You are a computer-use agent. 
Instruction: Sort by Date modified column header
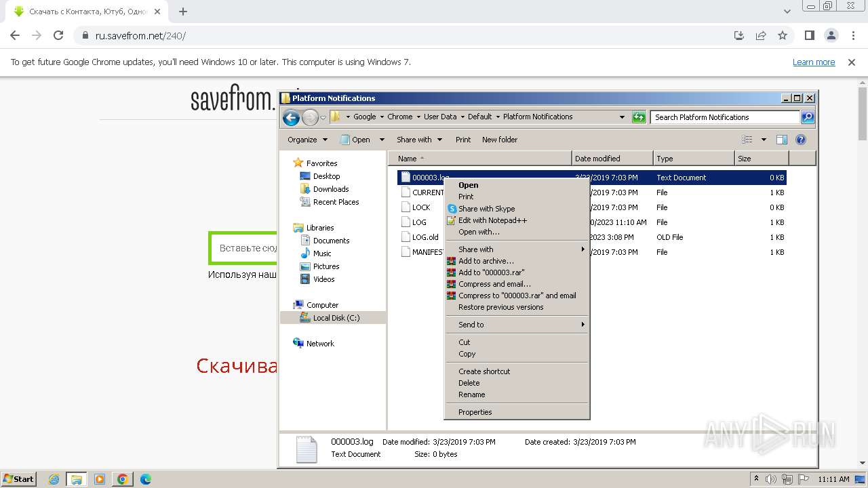(613, 159)
